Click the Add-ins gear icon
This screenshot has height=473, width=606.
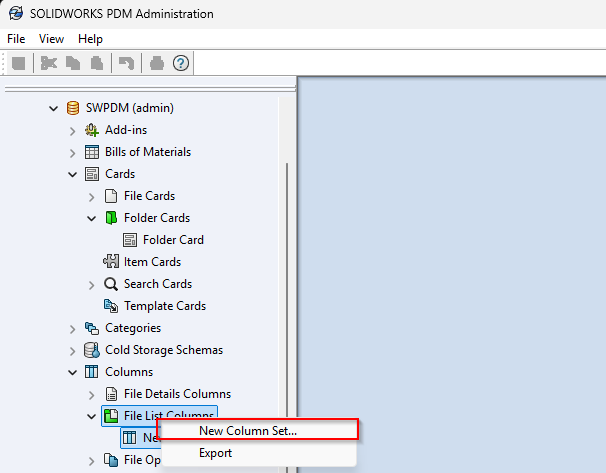click(x=92, y=130)
